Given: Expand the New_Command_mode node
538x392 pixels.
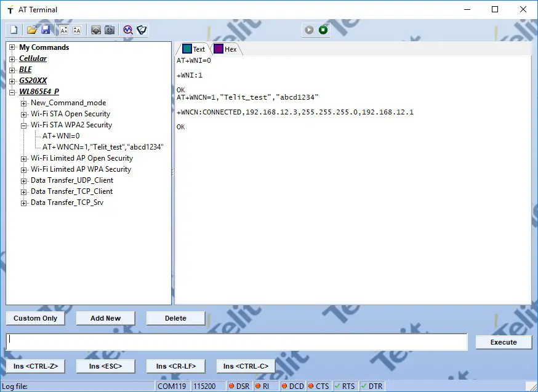Looking at the screenshot, I should (23, 103).
